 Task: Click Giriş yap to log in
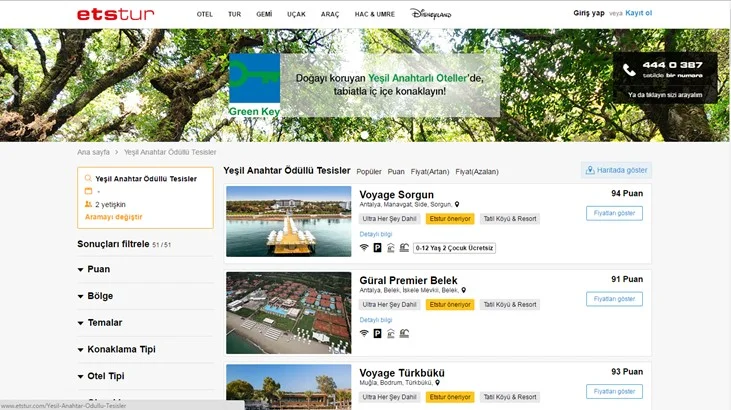589,13
